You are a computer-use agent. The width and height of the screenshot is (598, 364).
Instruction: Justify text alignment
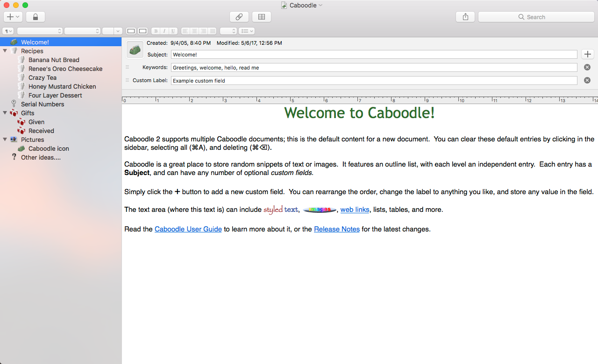coord(212,31)
